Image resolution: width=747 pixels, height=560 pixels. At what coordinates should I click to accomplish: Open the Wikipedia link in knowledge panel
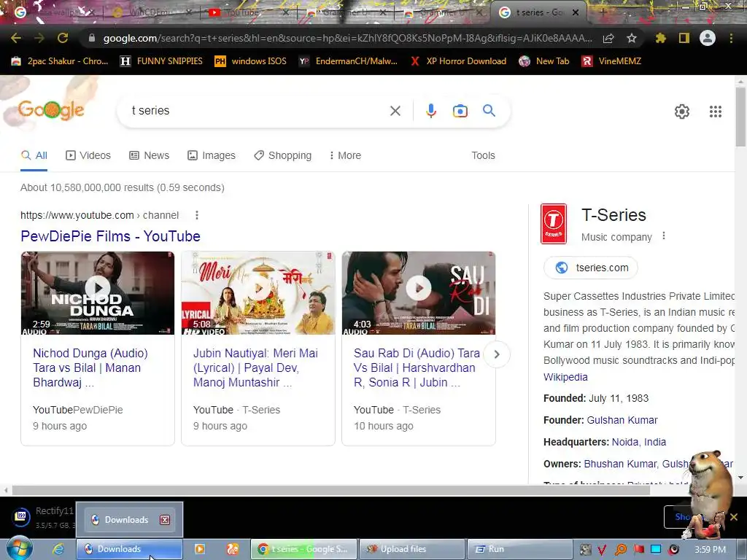coord(565,377)
